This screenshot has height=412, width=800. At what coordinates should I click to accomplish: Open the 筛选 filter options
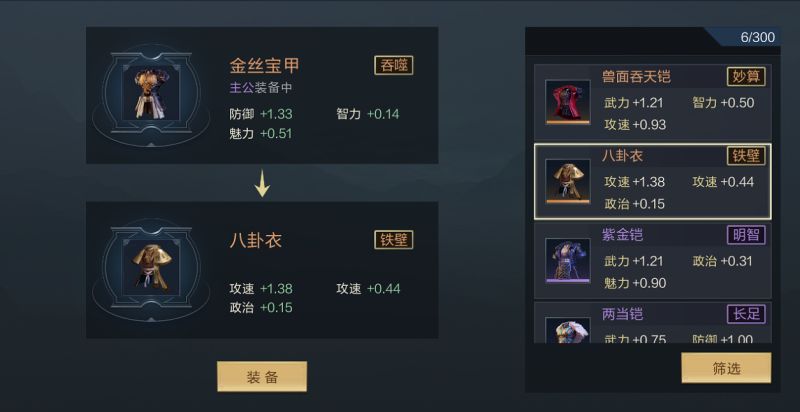click(x=726, y=368)
